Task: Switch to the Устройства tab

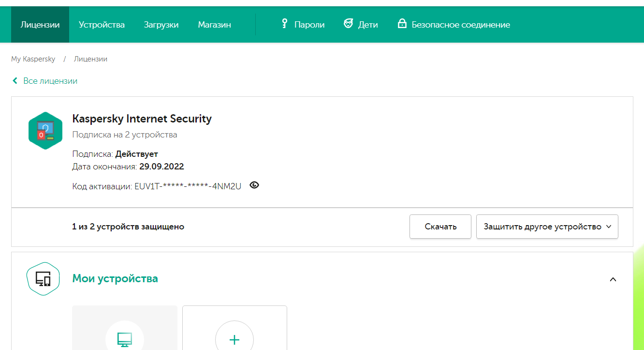Action: tap(102, 25)
